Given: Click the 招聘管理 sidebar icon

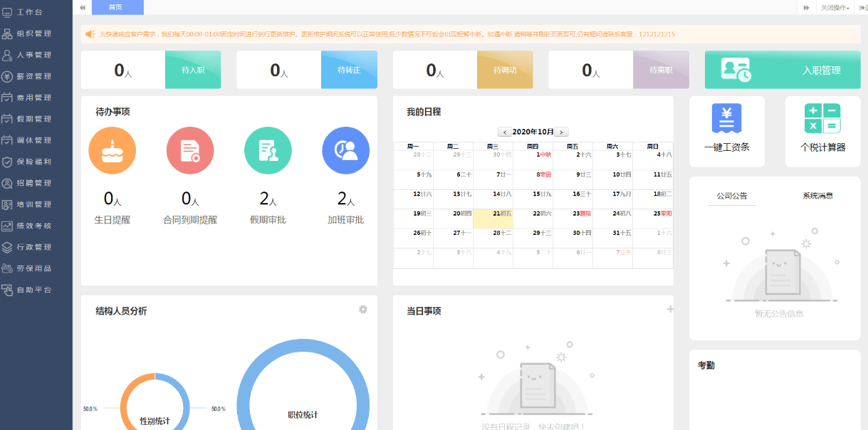Looking at the screenshot, I should (x=8, y=183).
